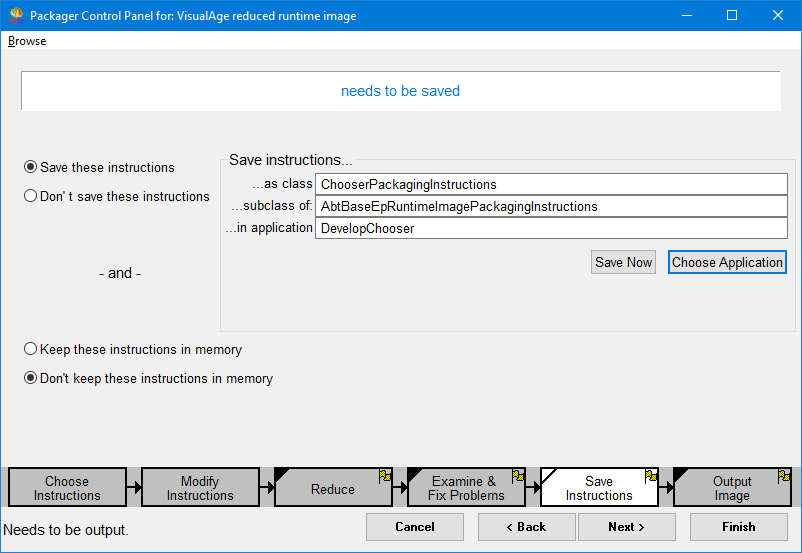Open the Reduce step
Screen dimensions: 802x553
pos(332,489)
